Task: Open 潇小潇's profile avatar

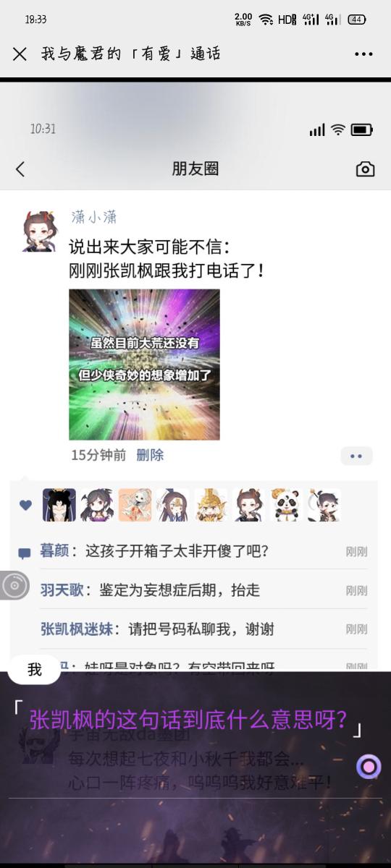Action: tap(39, 231)
